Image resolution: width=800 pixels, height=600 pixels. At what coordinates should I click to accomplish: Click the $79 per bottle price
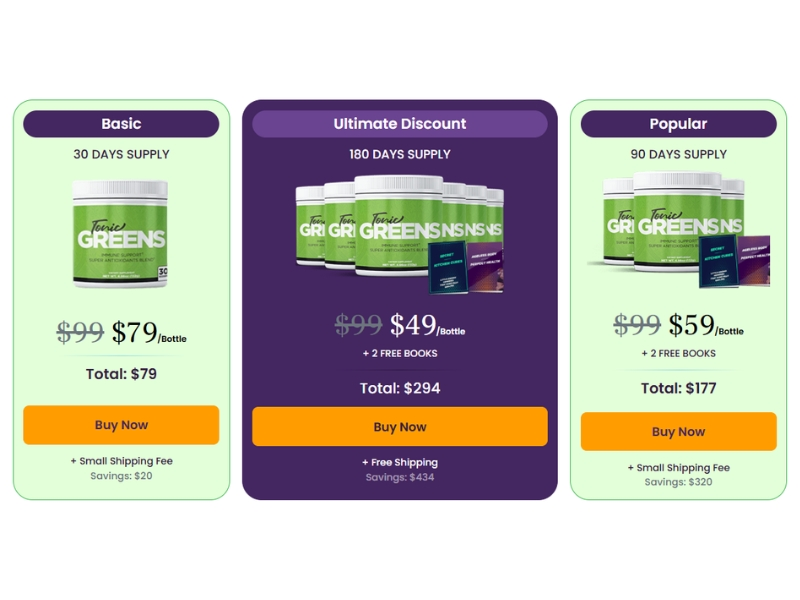pos(148,332)
